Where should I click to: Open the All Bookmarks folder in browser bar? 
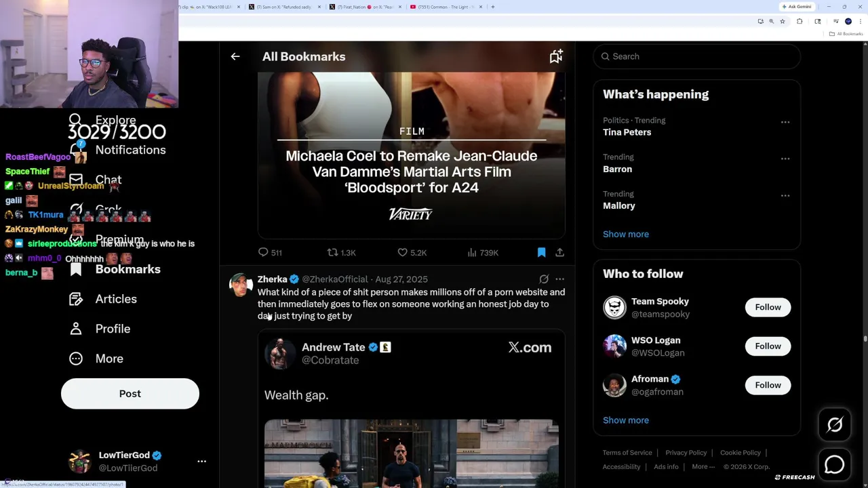(x=847, y=34)
